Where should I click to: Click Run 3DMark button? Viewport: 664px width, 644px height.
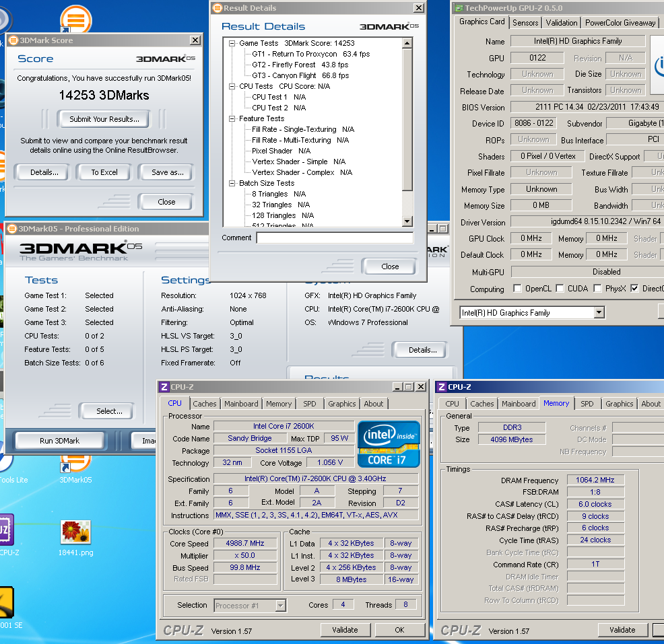60,441
